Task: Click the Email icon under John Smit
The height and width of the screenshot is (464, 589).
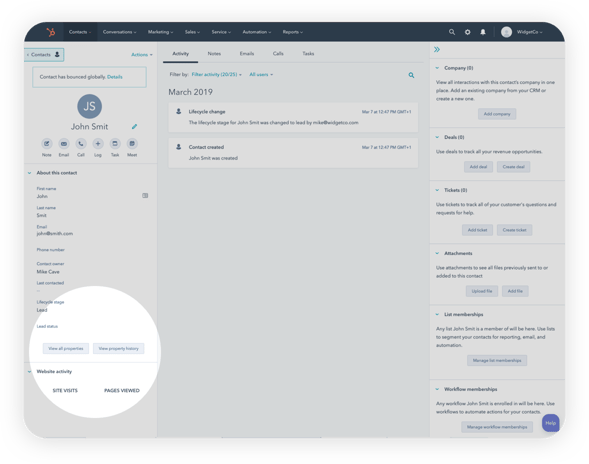Action: [63, 144]
